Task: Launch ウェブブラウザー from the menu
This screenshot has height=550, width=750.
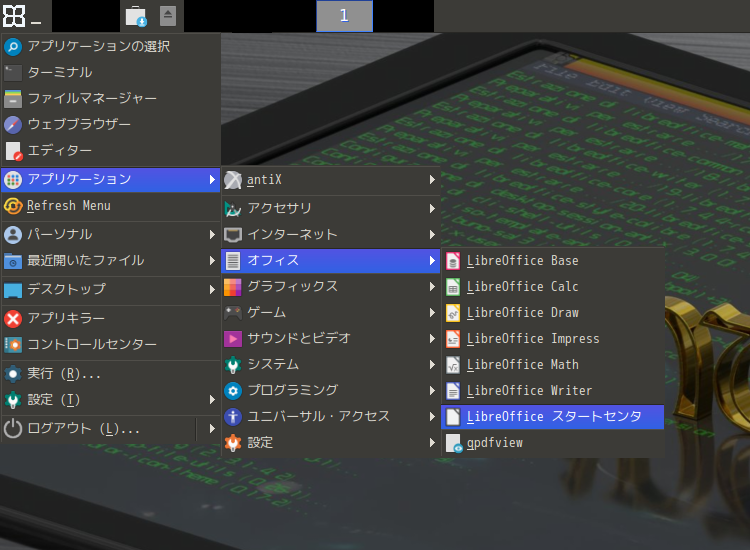Action: [x=111, y=124]
